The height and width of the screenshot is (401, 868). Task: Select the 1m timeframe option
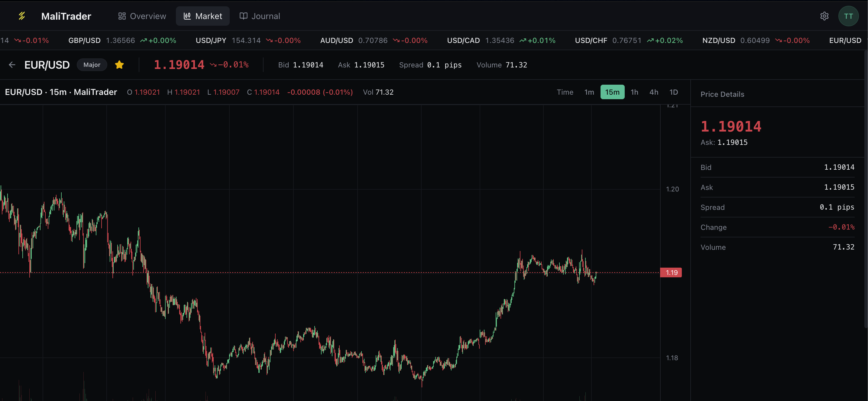click(589, 92)
